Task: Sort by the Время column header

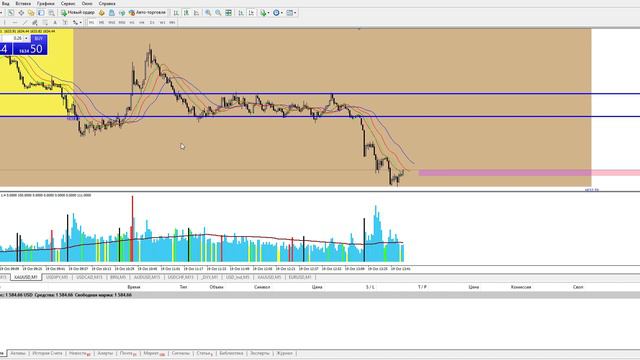Action: tap(133, 287)
